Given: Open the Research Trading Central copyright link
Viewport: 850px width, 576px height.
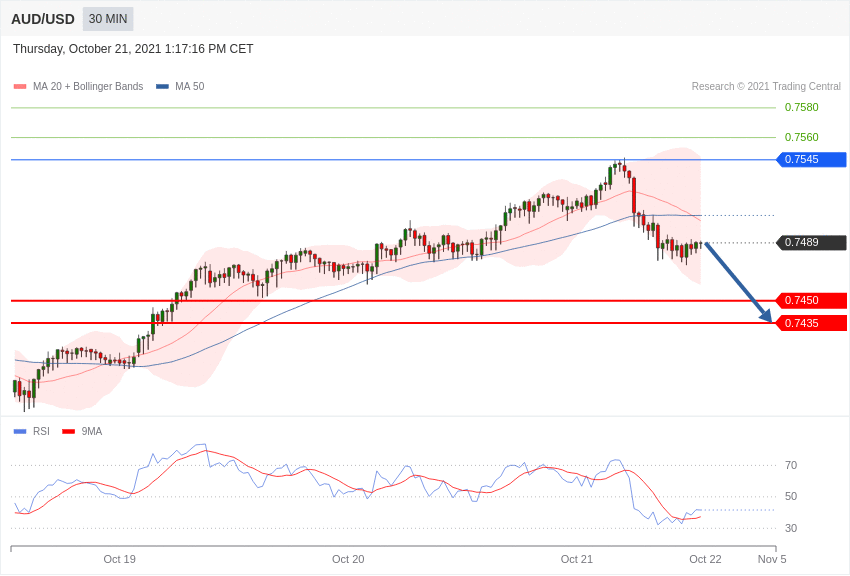Looking at the screenshot, I should [766, 87].
